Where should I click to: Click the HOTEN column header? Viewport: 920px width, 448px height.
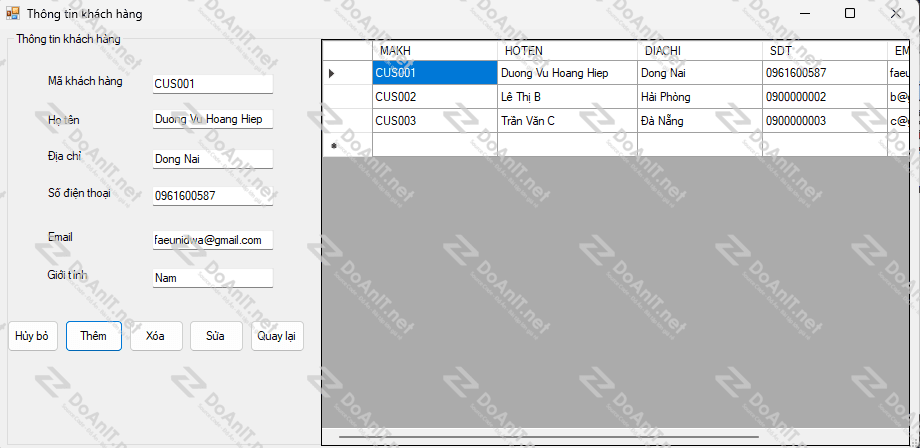(566, 51)
